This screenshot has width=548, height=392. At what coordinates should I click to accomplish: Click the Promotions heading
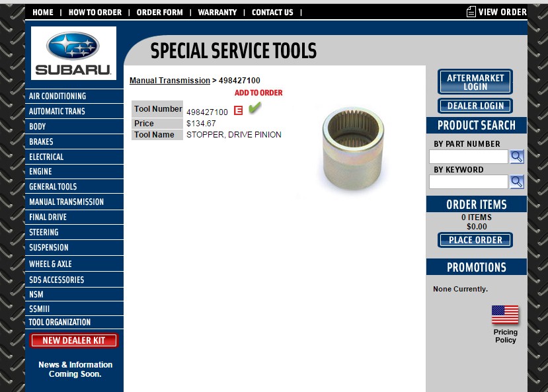pos(477,267)
